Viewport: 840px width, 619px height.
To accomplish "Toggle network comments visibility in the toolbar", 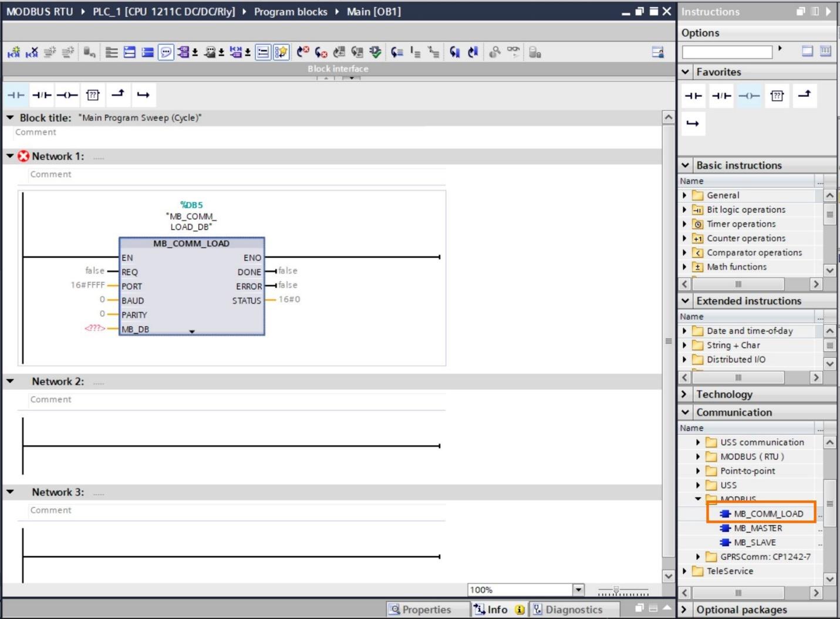I will (x=166, y=52).
